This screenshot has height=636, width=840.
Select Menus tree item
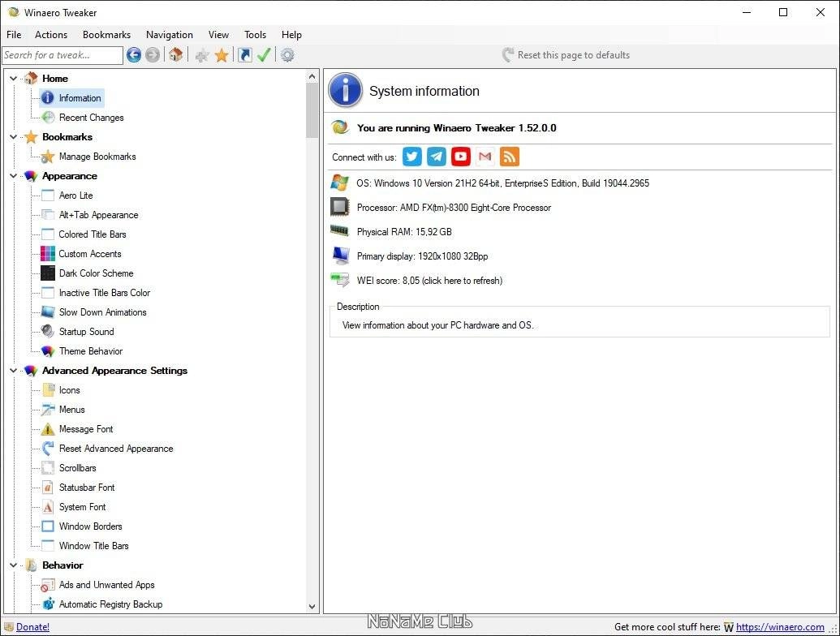71,409
